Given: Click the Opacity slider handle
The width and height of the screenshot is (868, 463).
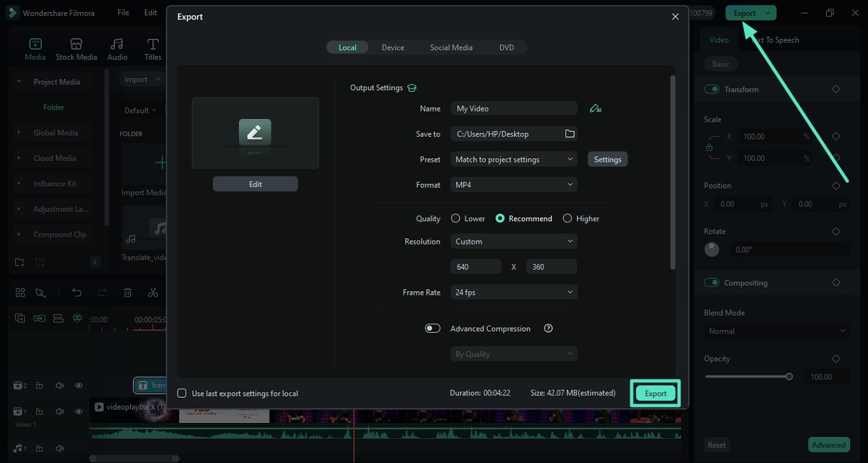Looking at the screenshot, I should (x=789, y=377).
